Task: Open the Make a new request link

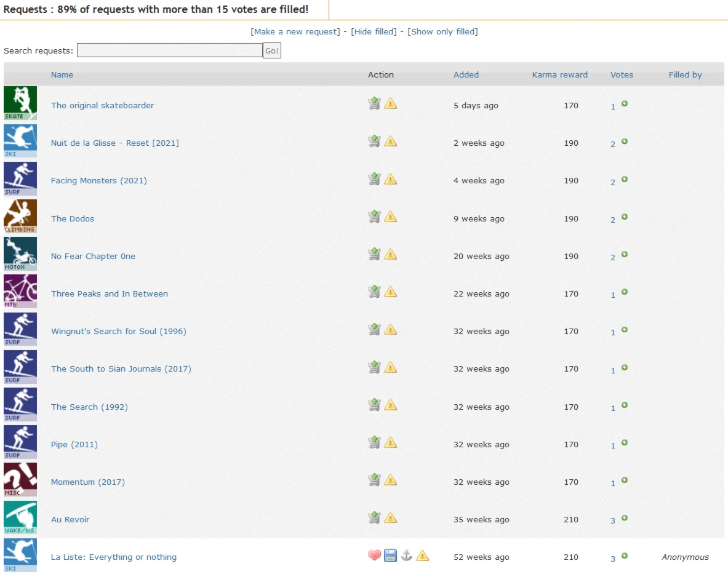Action: click(x=295, y=31)
